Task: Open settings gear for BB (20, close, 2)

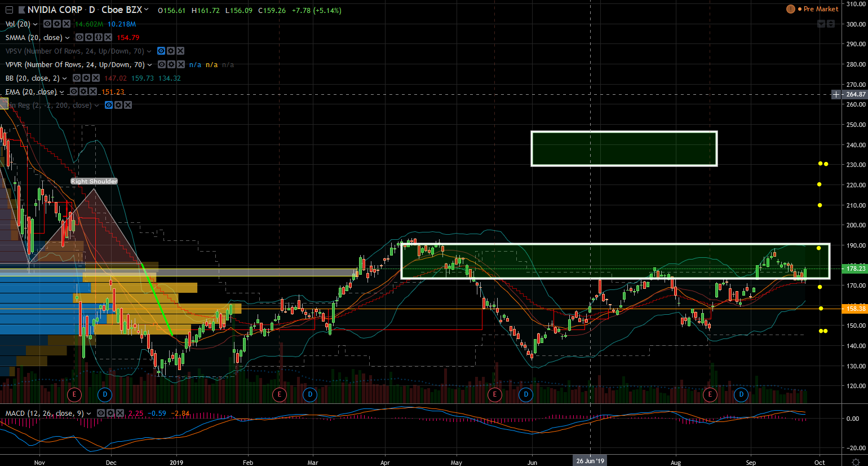Action: [86, 78]
